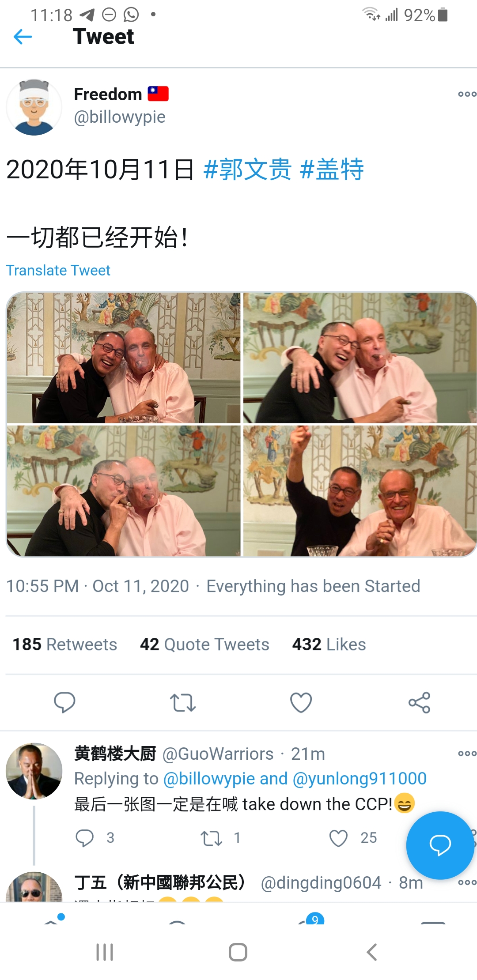Screen dimensions: 477x980
Task: Open more options on dingding0604 reply
Action: pyautogui.click(x=466, y=882)
